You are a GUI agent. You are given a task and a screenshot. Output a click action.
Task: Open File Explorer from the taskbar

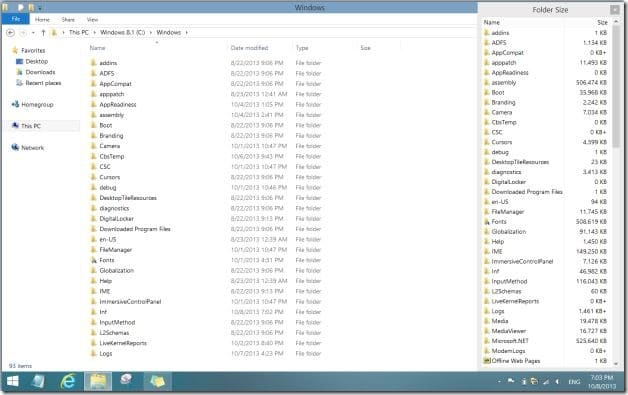[98, 381]
